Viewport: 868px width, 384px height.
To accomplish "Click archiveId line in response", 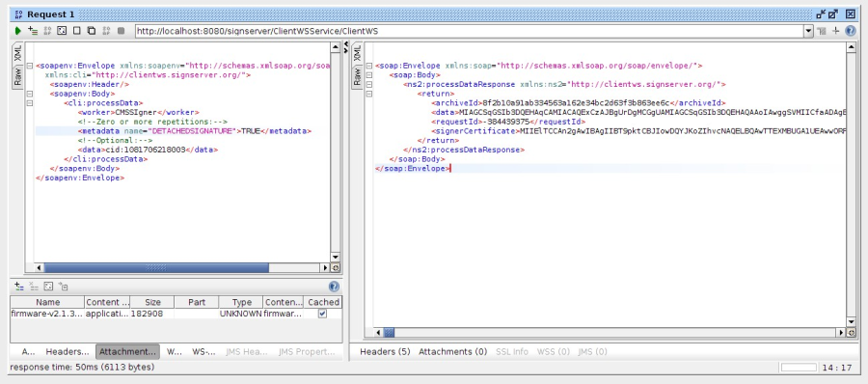I will pos(578,103).
